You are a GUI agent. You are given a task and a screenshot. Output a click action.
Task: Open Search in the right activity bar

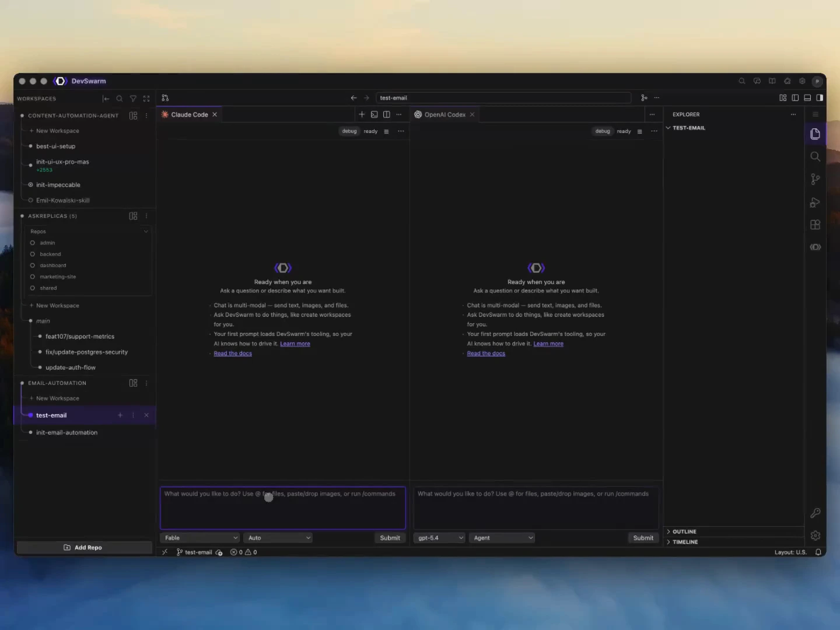tap(815, 156)
